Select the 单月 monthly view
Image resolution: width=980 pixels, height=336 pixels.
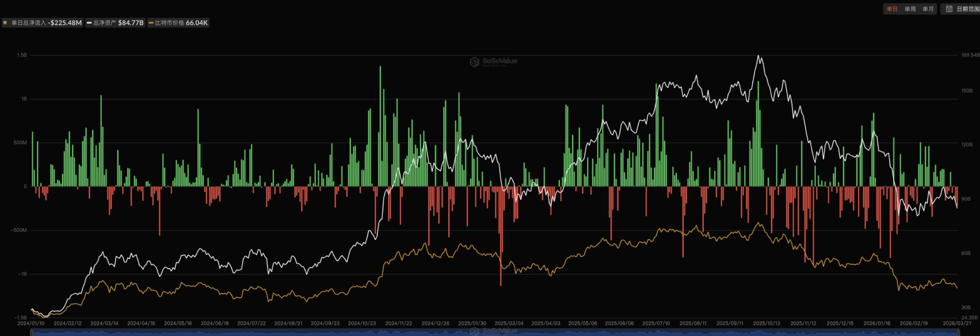(928, 9)
